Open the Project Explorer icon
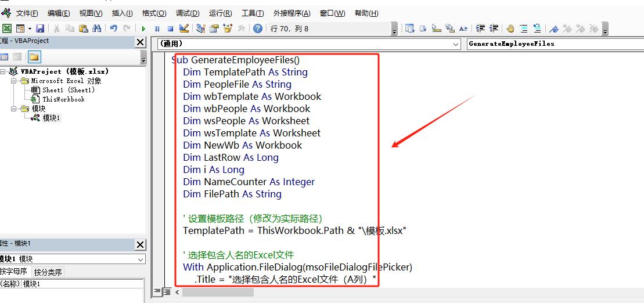This screenshot has height=303, width=644. 201,28
